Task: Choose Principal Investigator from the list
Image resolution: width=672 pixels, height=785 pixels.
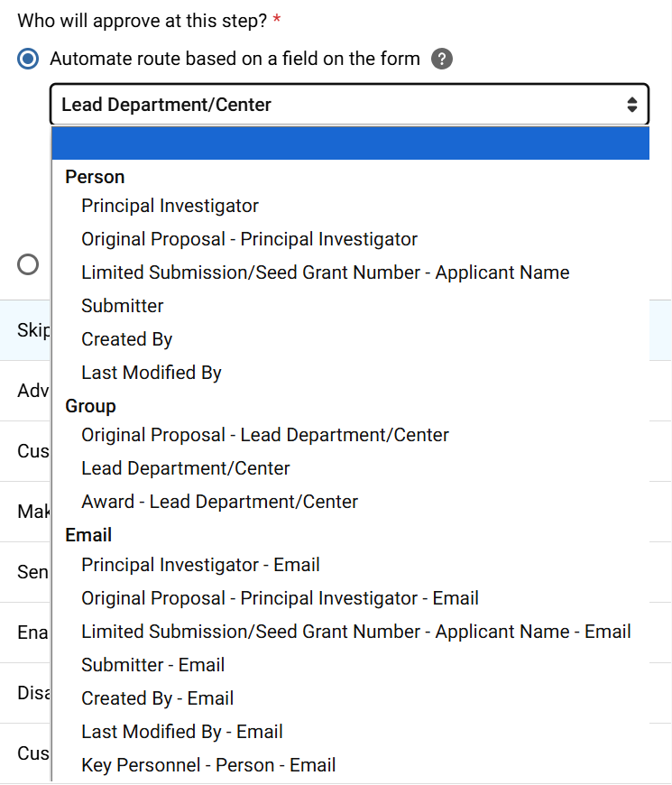Action: [170, 206]
